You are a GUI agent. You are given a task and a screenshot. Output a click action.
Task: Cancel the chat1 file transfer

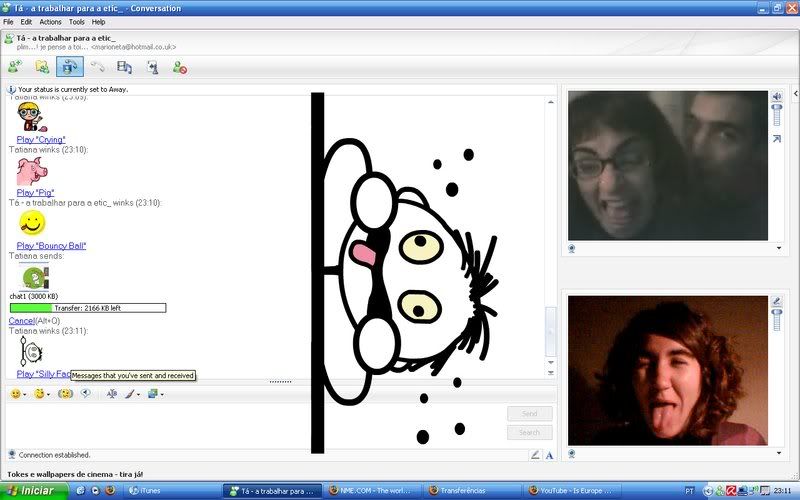(21, 320)
